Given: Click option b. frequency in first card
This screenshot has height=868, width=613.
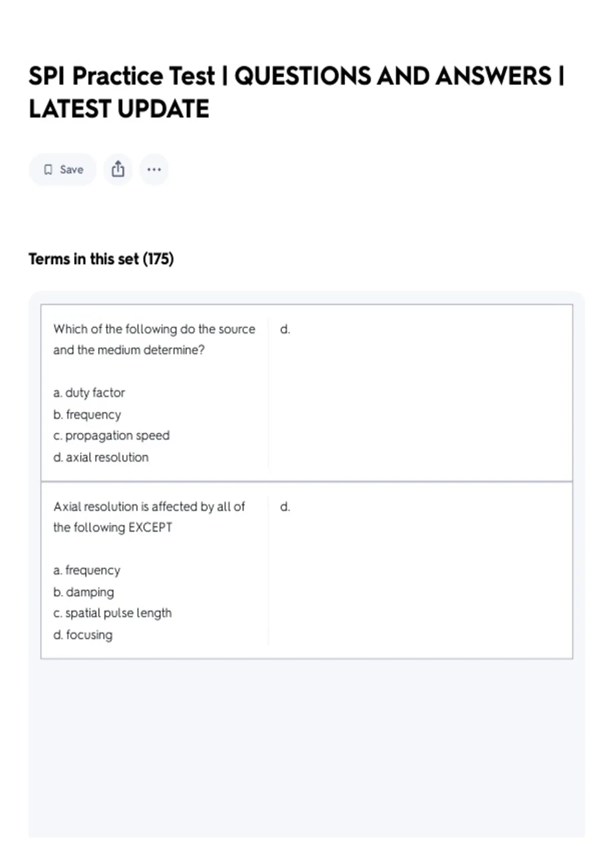Looking at the screenshot, I should pyautogui.click(x=87, y=415).
